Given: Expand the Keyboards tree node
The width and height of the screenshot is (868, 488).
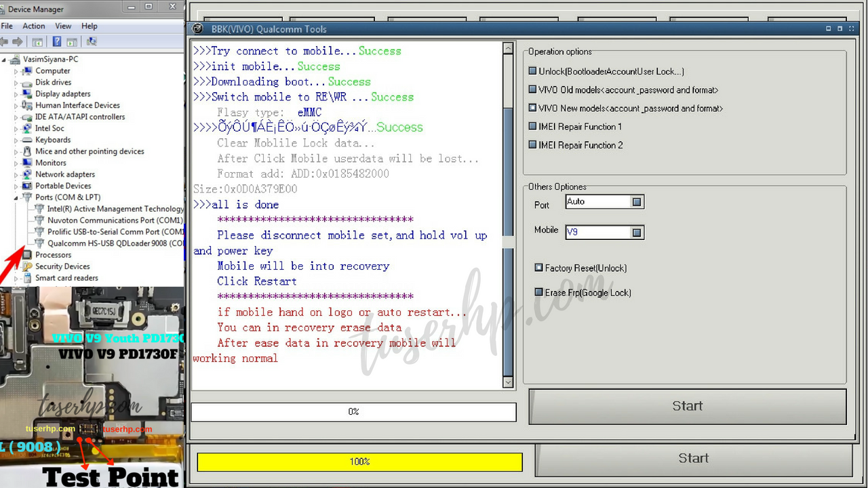Looking at the screenshot, I should click(x=16, y=140).
